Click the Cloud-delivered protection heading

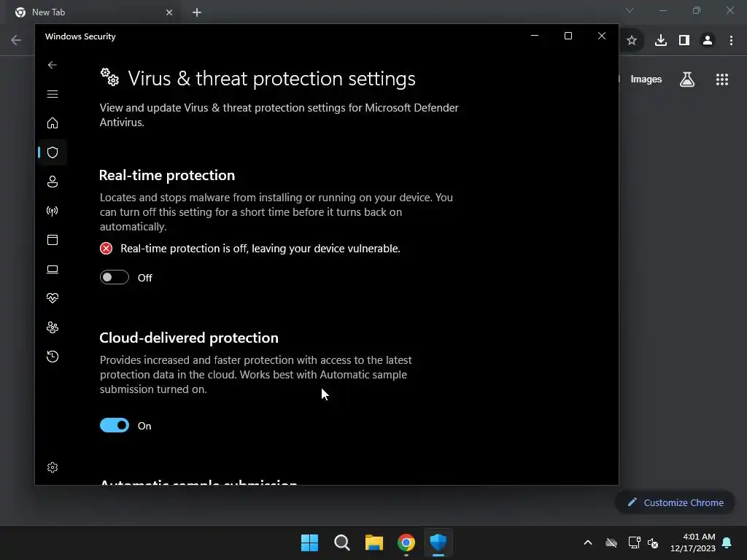(189, 338)
